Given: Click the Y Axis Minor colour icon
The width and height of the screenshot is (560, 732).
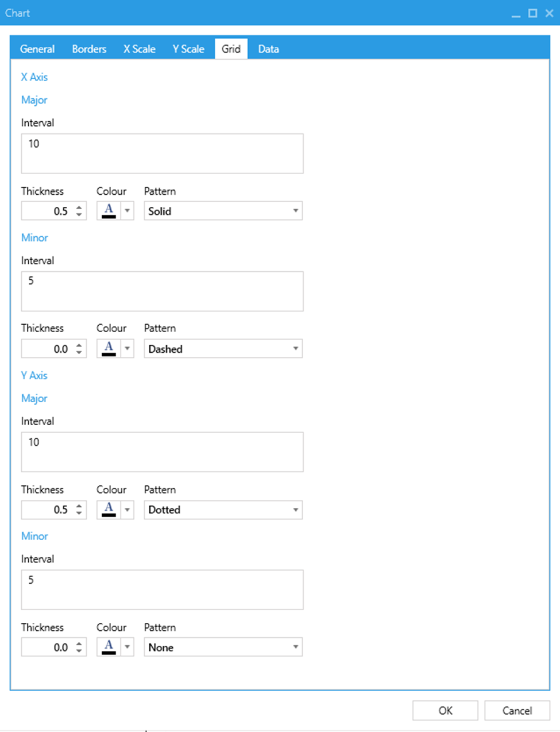Looking at the screenshot, I should pos(109,647).
